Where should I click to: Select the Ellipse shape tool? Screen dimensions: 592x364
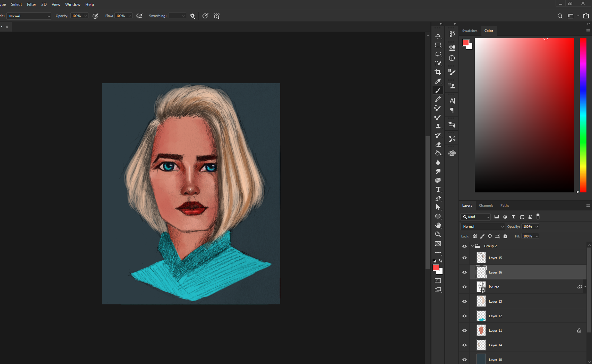(x=438, y=216)
